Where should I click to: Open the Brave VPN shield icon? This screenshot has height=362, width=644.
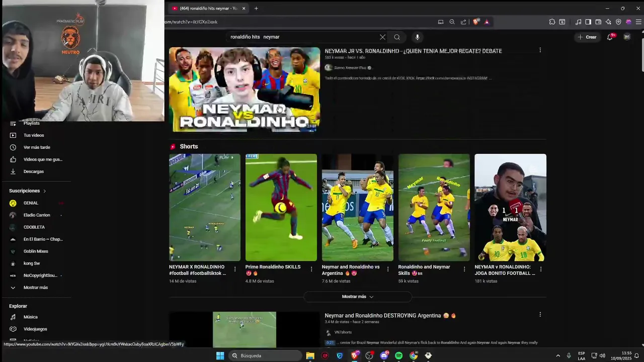(618, 22)
